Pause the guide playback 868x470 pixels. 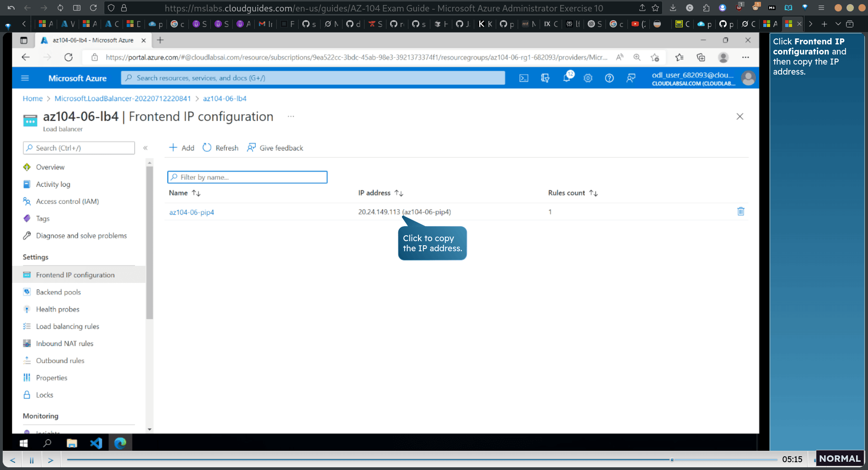(x=32, y=460)
